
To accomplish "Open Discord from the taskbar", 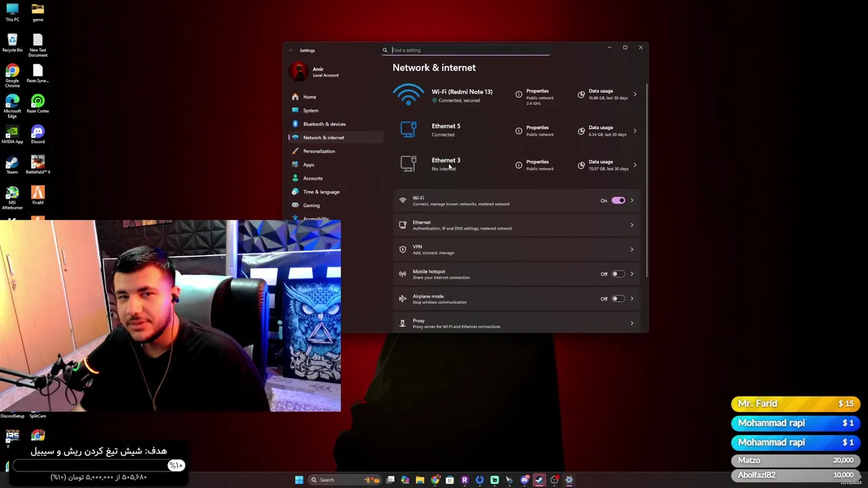I will click(524, 480).
